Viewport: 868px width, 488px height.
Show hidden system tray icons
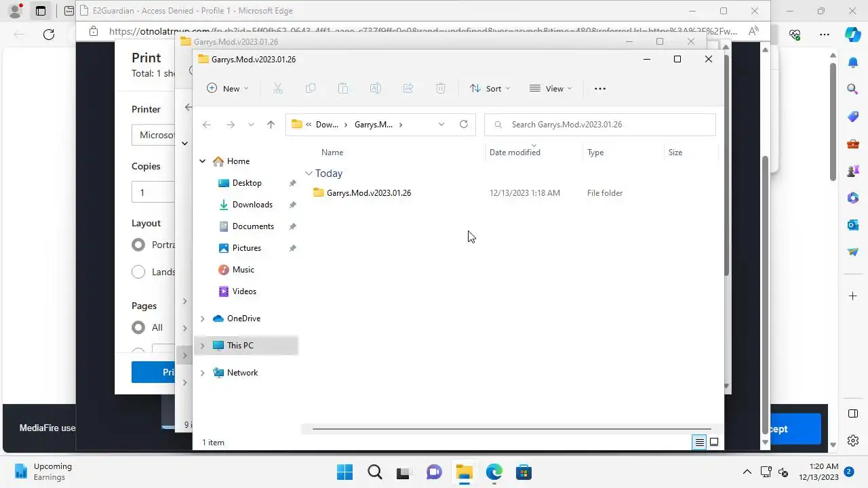pos(747,472)
